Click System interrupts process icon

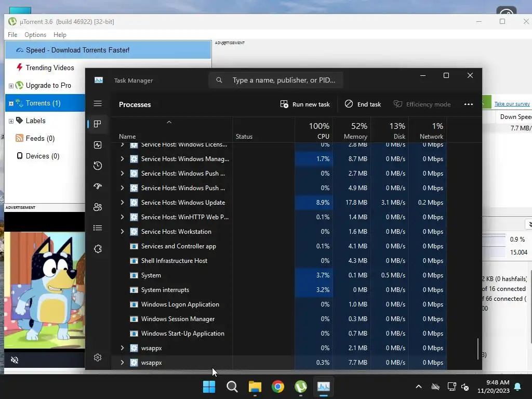pyautogui.click(x=134, y=290)
